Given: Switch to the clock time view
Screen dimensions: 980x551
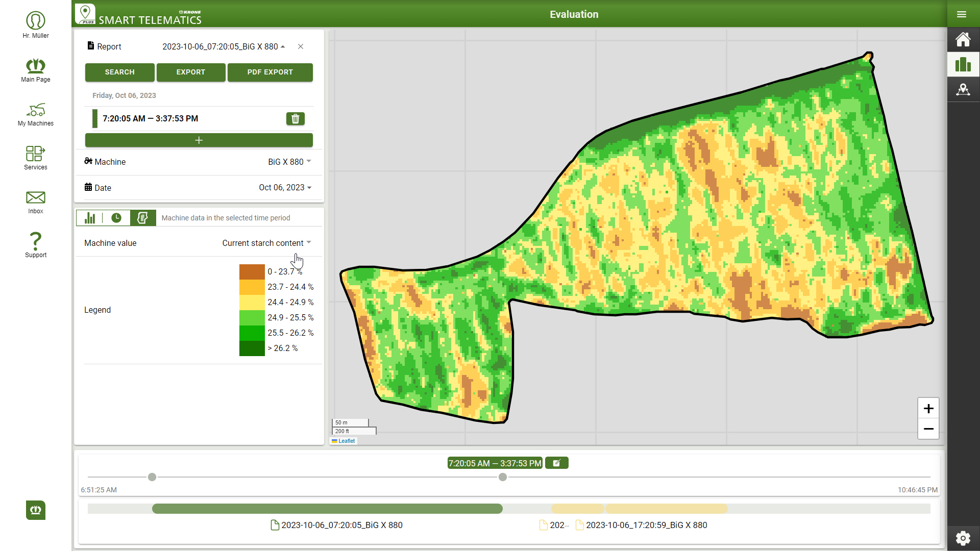Looking at the screenshot, I should 116,218.
